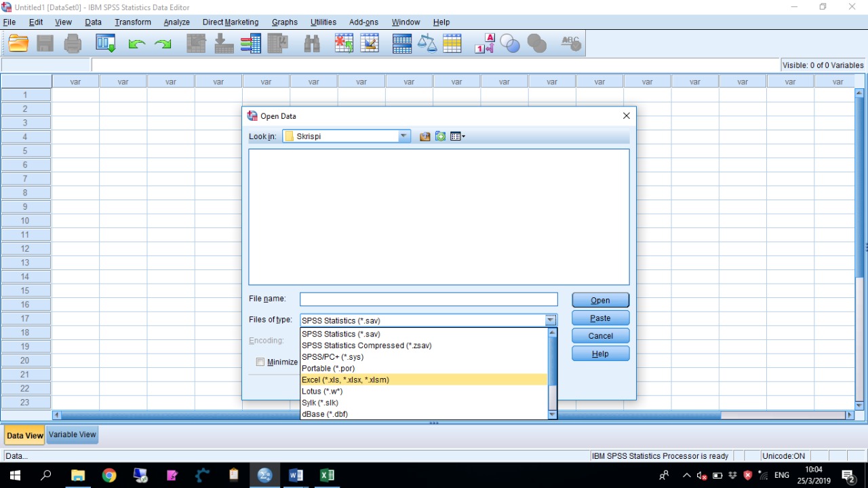Click the Up One Level folder icon
This screenshot has height=488, width=868.
point(425,136)
